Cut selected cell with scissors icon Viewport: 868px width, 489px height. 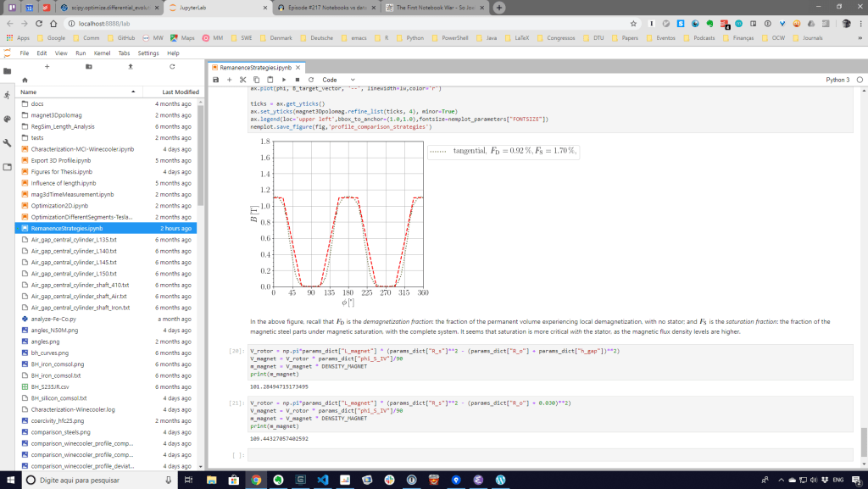[242, 79]
